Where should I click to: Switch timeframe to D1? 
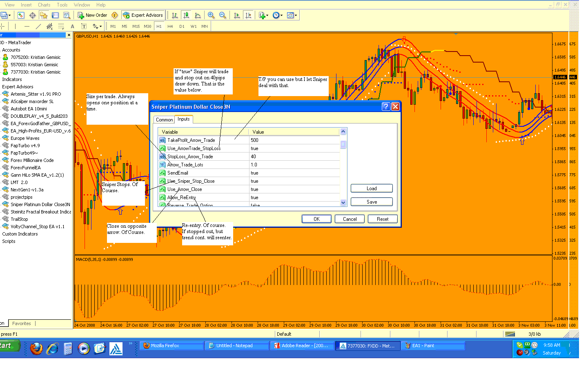coord(182,26)
